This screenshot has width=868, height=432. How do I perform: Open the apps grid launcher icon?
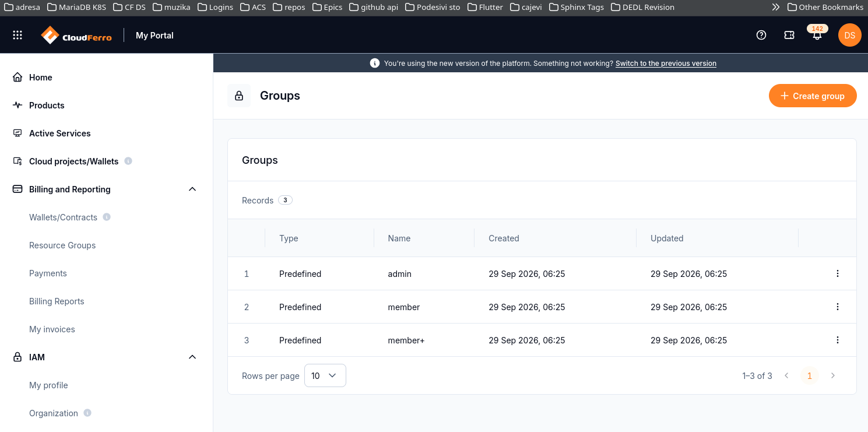click(17, 35)
